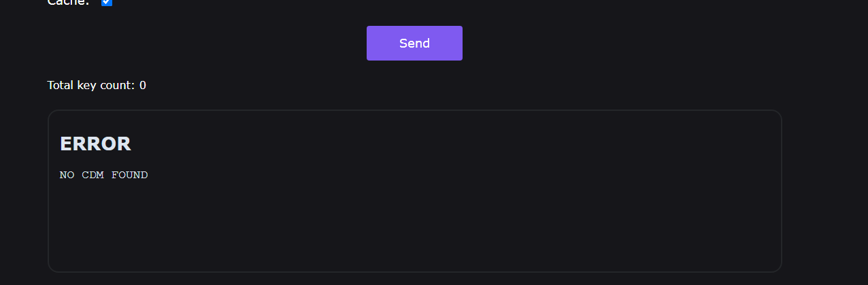
Task: Click blank page area left of Send
Action: tap(204, 43)
